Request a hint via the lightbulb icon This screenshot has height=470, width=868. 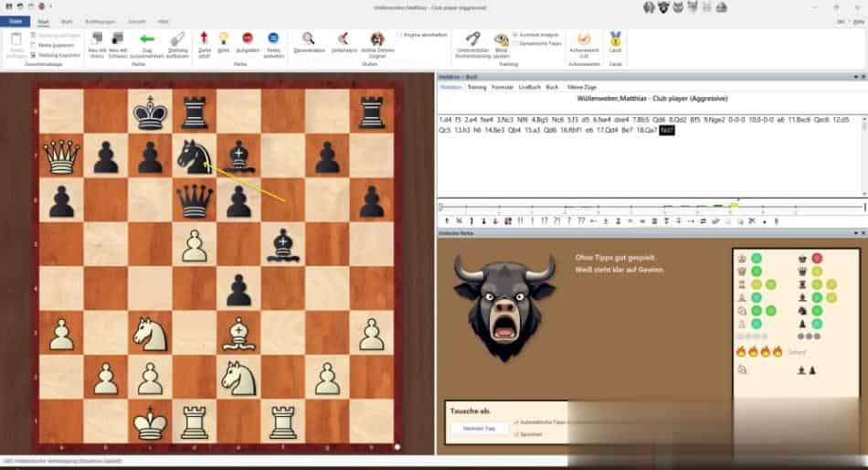[x=224, y=37]
